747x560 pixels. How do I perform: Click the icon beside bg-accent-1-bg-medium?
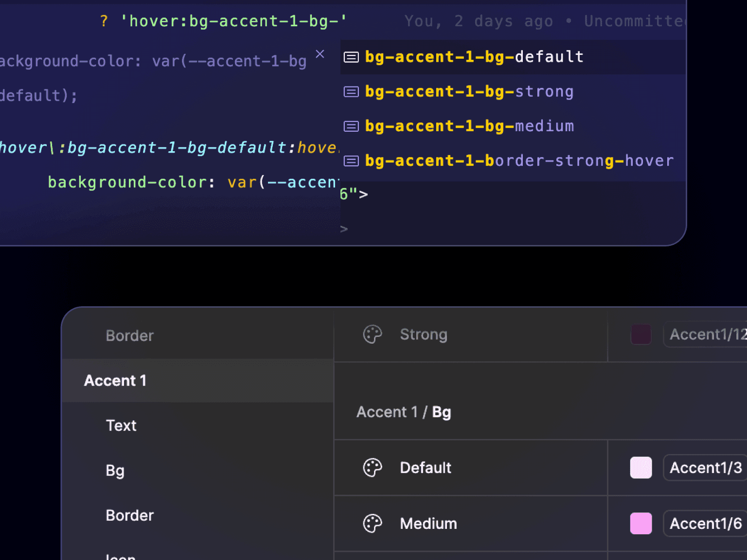click(x=351, y=126)
